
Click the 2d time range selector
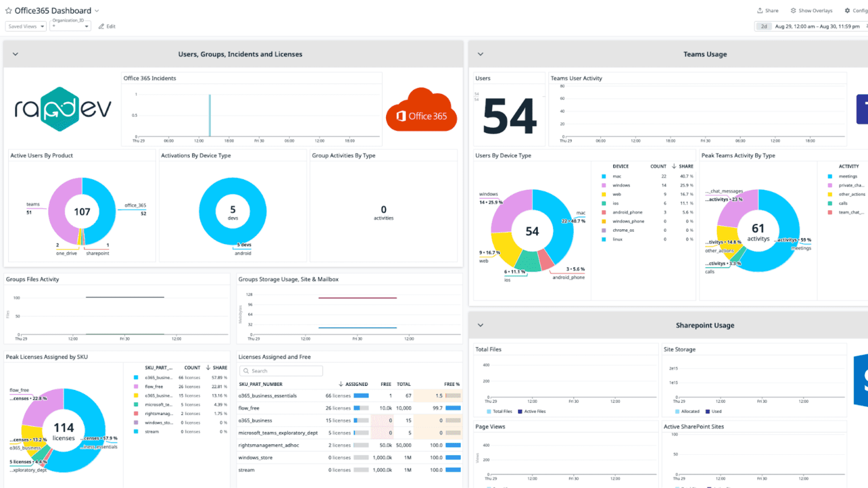click(764, 26)
